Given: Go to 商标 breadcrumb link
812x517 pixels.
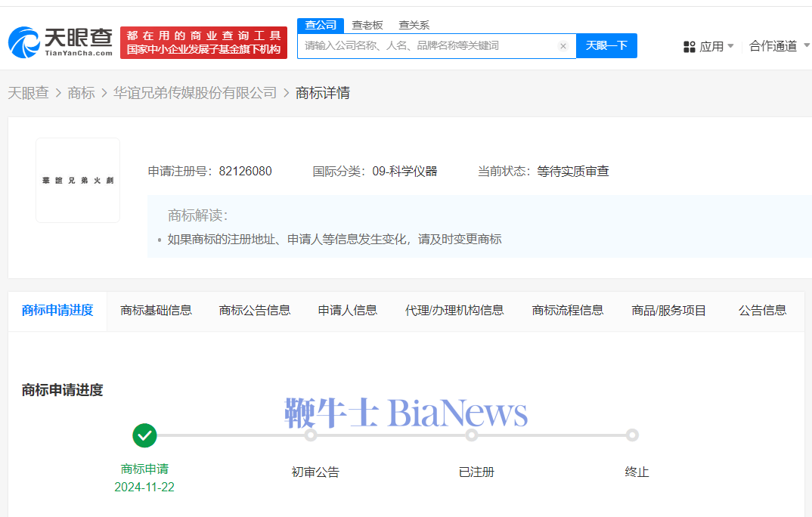Looking at the screenshot, I should (x=82, y=93).
